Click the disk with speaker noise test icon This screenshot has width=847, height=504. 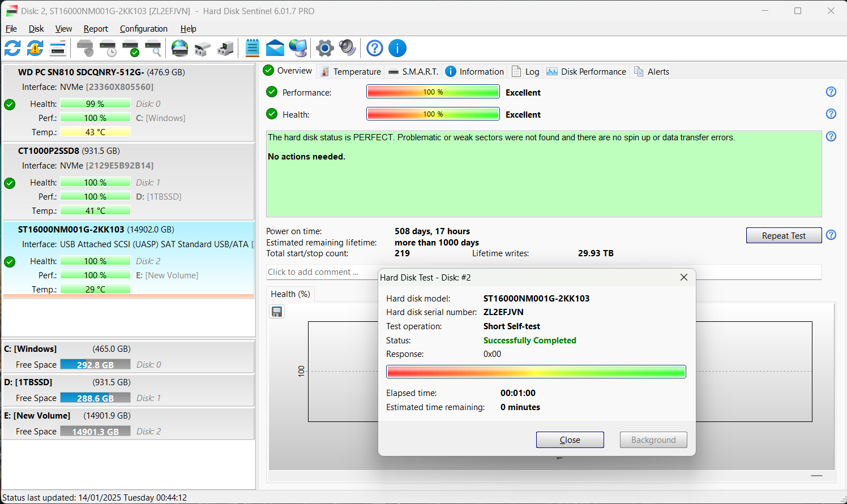(85, 48)
